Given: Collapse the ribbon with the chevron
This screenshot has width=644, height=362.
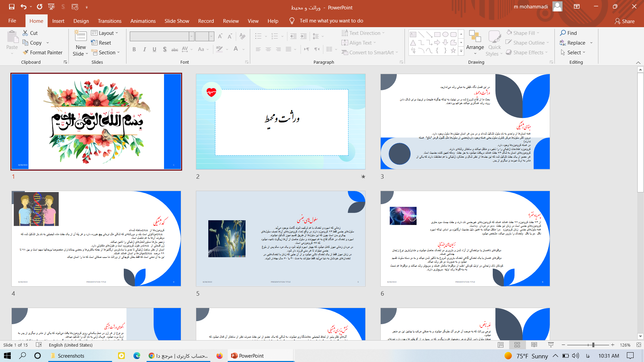Looking at the screenshot, I should pos(638,62).
